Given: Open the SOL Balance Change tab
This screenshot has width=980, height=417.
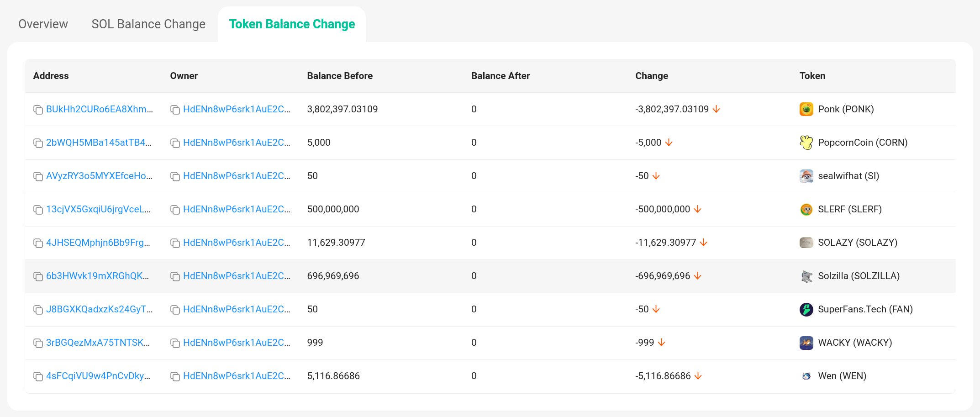Looking at the screenshot, I should tap(148, 24).
